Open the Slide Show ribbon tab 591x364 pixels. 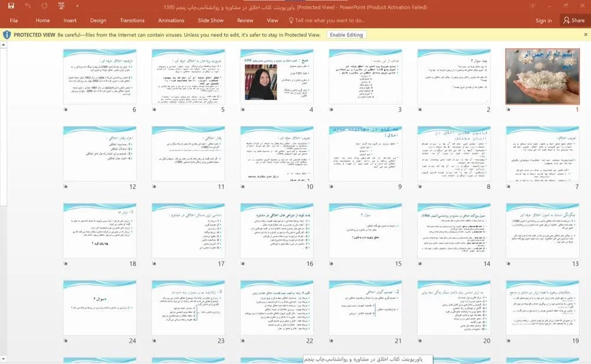211,20
